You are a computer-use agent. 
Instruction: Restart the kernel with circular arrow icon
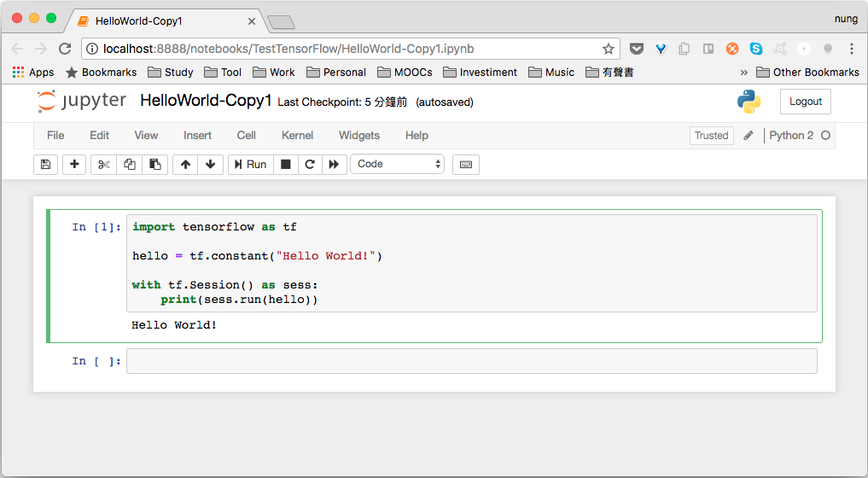tap(310, 165)
